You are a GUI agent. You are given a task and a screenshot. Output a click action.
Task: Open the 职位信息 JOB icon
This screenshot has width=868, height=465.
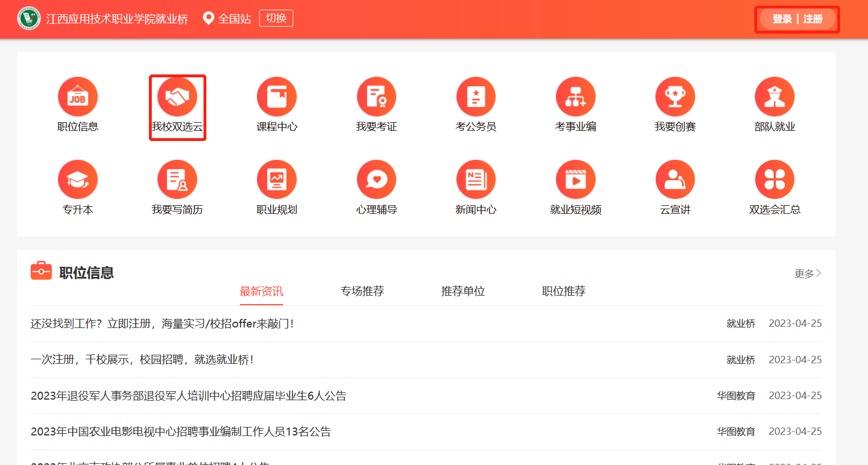(78, 97)
